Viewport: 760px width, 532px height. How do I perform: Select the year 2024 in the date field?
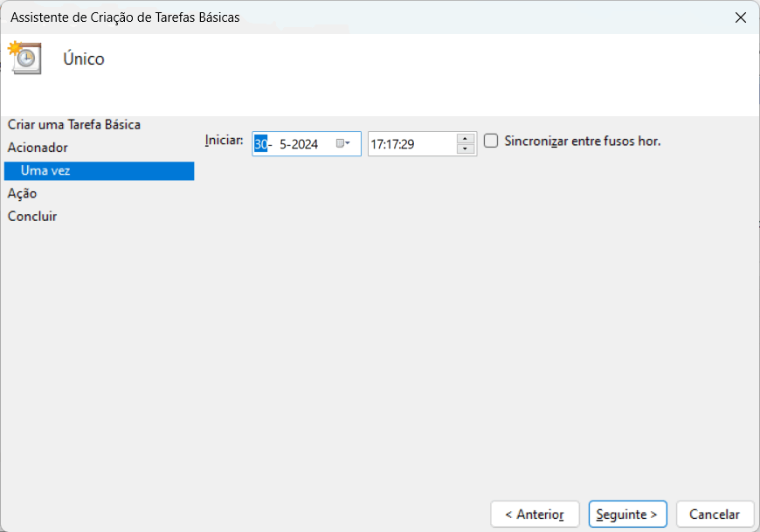pos(304,144)
